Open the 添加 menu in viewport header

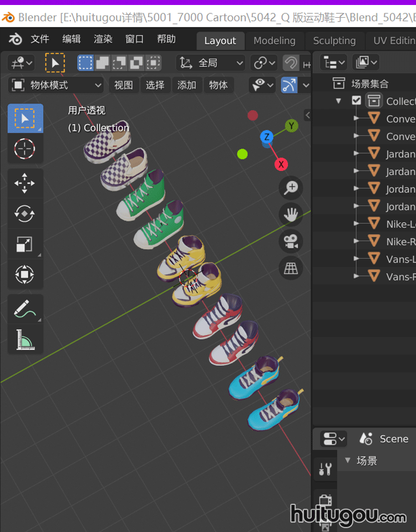186,85
